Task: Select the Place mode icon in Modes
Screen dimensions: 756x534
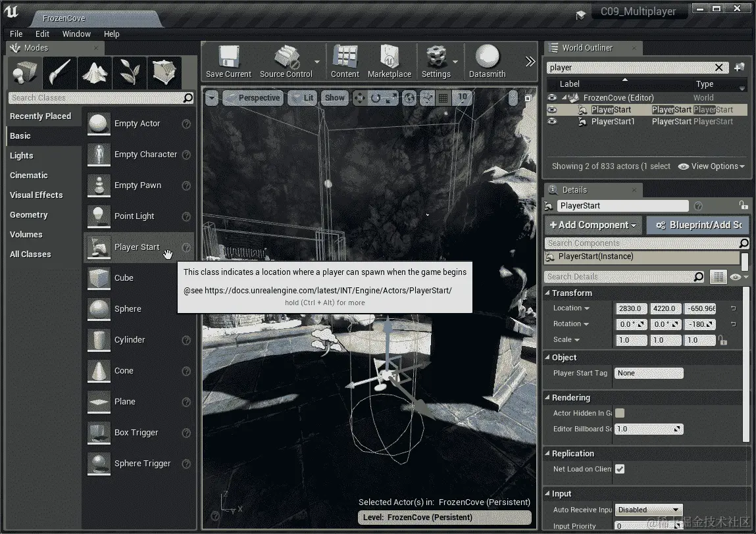Action: (x=24, y=73)
